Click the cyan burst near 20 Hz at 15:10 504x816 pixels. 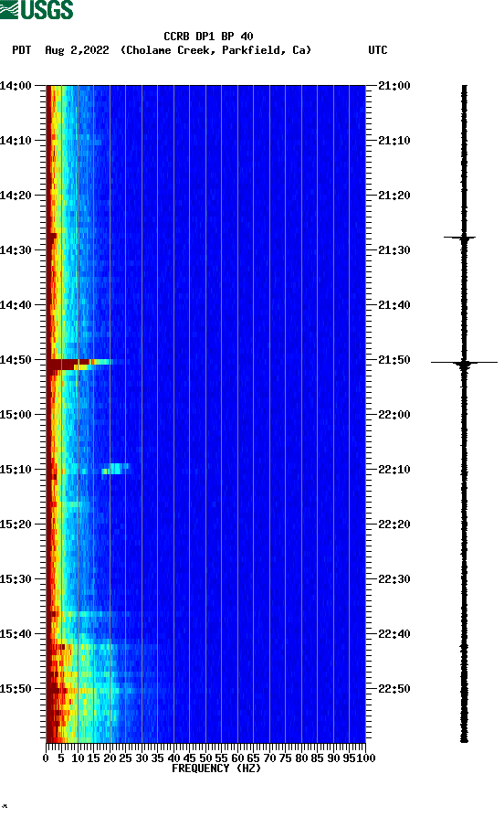pyautogui.click(x=115, y=469)
